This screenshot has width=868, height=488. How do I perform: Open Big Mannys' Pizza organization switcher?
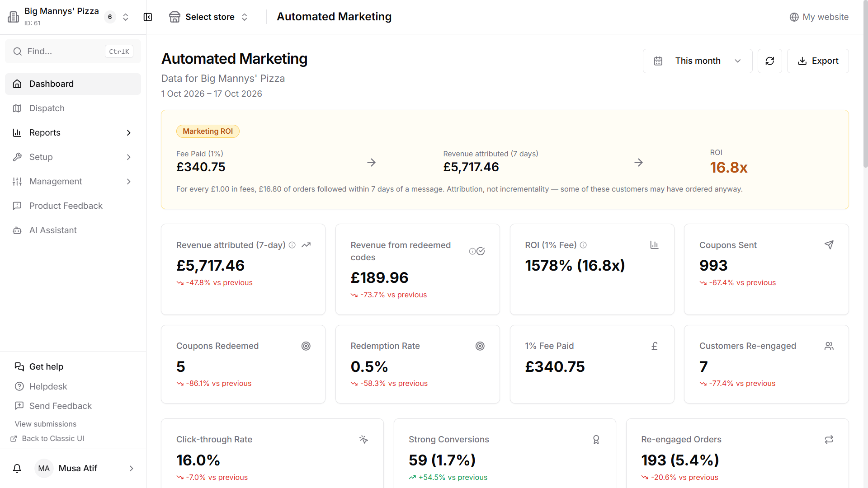(x=68, y=17)
